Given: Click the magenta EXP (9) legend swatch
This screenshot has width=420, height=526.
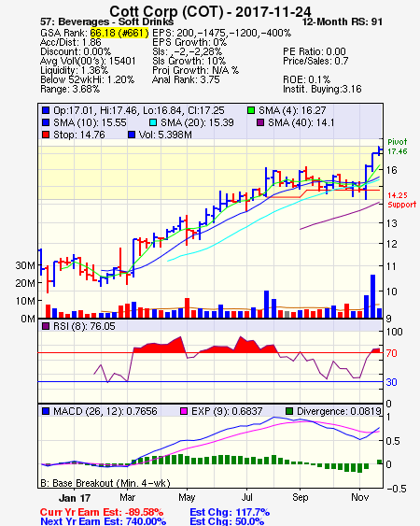Looking at the screenshot, I should pos(184,411).
